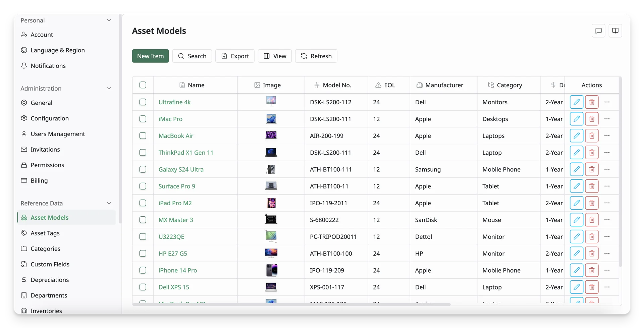Check the ThinkPad X1 Gen 11 checkbox
The image size is (644, 328).
(x=143, y=152)
